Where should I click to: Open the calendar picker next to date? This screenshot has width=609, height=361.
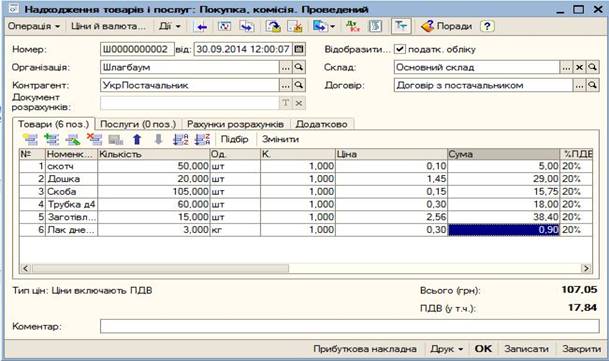click(299, 49)
